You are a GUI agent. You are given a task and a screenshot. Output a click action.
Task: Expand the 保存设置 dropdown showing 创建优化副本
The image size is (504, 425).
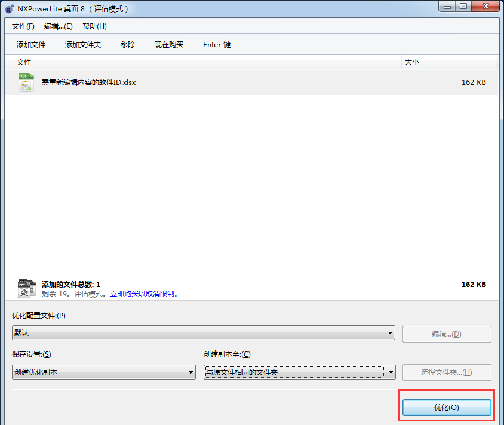pos(104,372)
